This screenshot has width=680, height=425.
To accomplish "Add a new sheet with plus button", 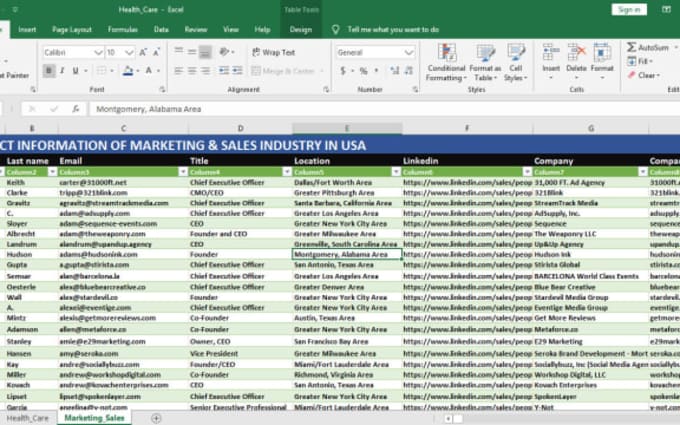I will [x=156, y=418].
